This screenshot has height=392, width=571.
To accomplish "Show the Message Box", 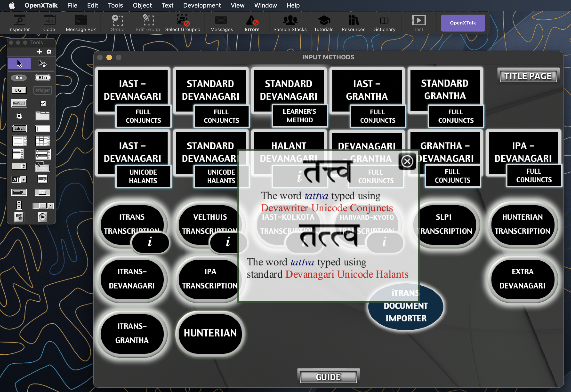I will 81,23.
